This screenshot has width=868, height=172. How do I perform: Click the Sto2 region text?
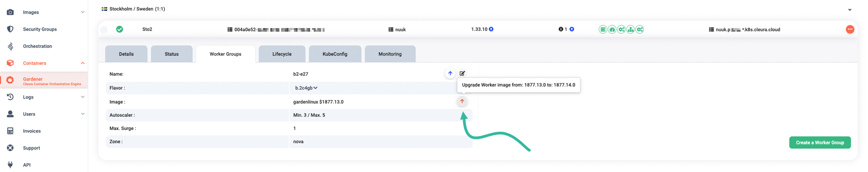click(147, 29)
